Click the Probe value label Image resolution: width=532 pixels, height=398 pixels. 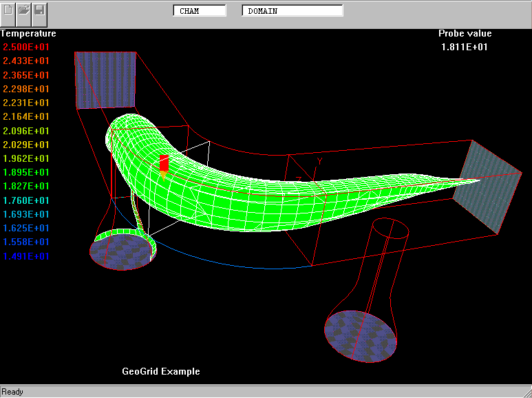click(465, 33)
